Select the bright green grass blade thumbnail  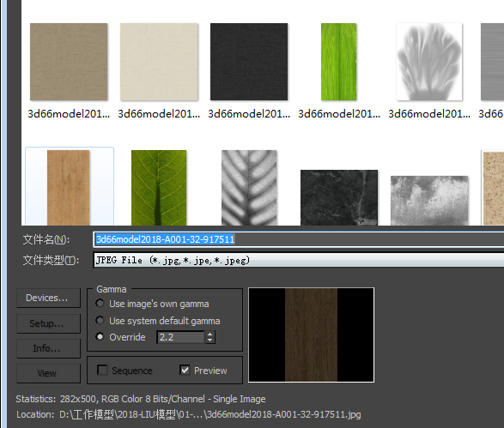click(339, 62)
